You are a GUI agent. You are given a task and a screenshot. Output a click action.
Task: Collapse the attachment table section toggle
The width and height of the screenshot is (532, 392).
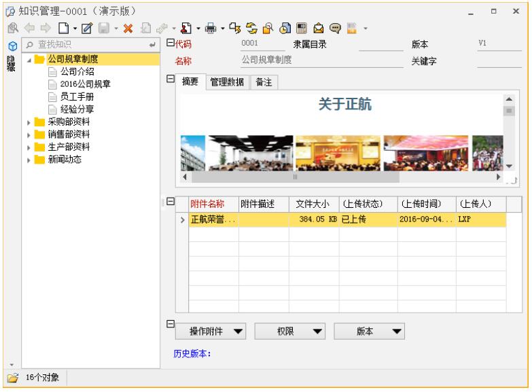(x=172, y=202)
